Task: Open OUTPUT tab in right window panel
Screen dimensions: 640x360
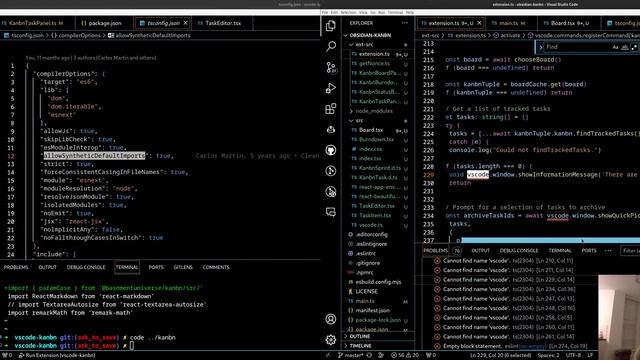Action: [480, 251]
